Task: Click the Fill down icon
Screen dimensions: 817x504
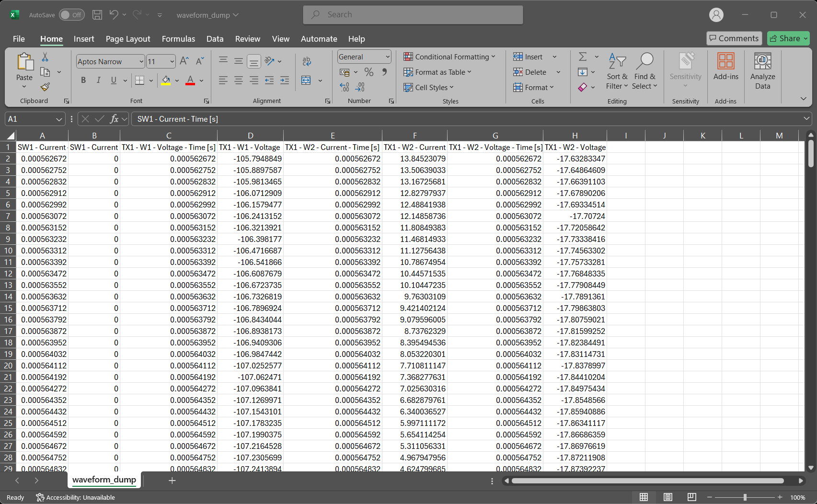Action: pos(583,72)
